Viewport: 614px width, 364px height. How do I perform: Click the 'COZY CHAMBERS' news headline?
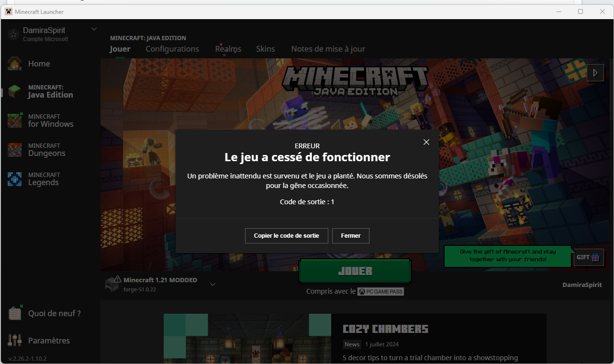click(385, 329)
